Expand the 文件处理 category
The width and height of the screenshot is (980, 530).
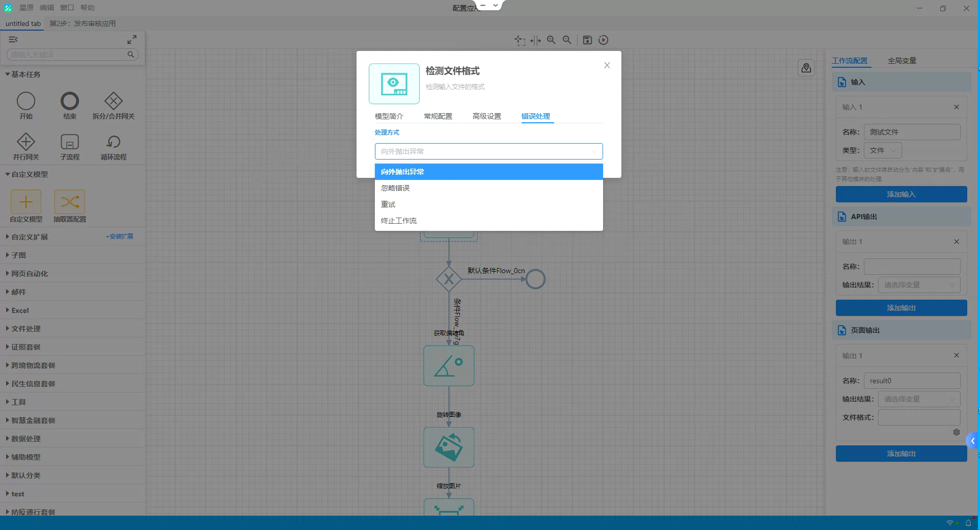tap(23, 329)
